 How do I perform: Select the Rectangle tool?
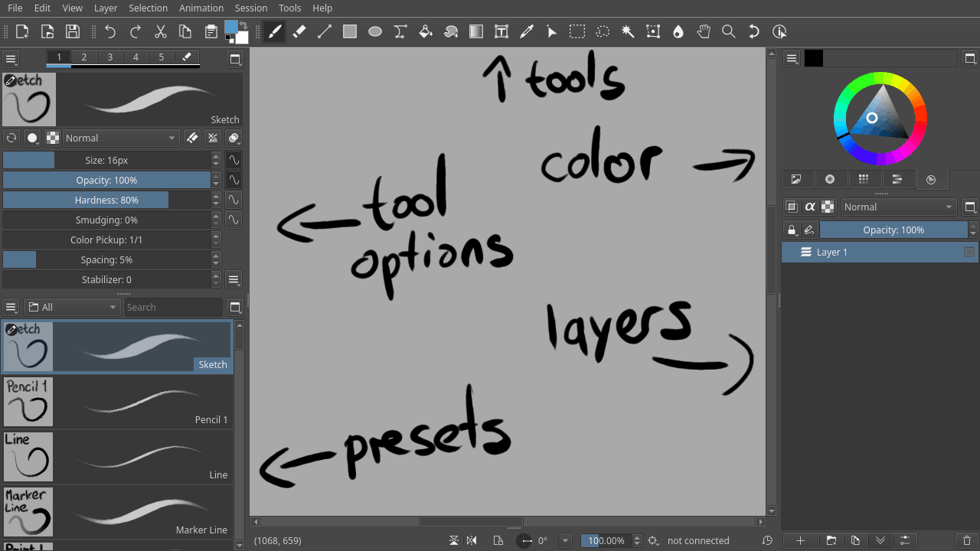tap(350, 31)
